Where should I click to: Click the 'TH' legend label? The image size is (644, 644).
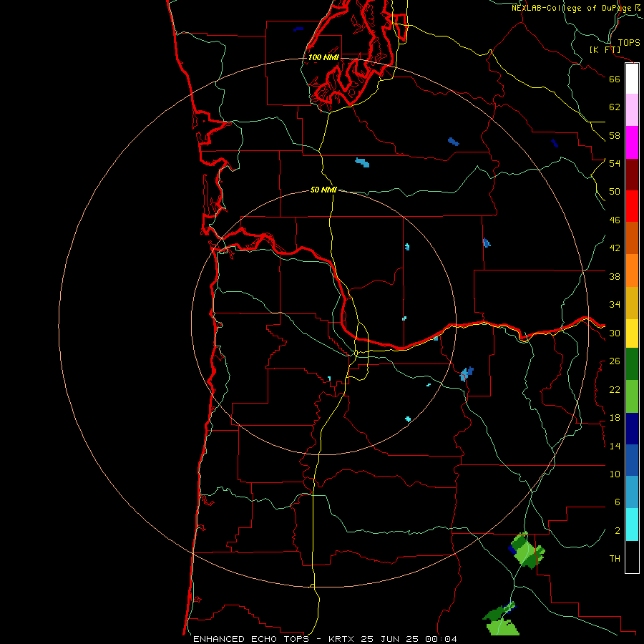[x=615, y=559]
